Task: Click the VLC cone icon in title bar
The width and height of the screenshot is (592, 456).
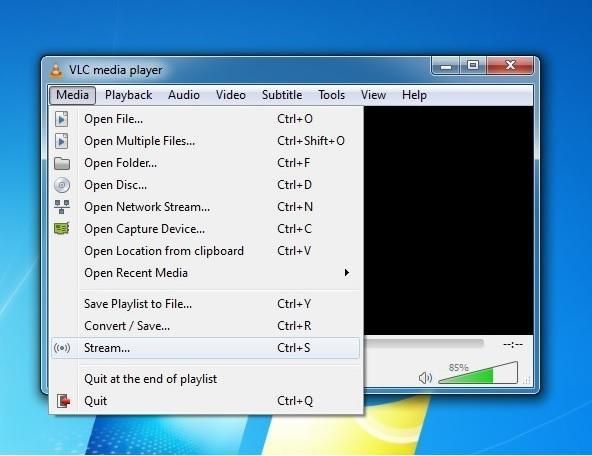Action: [x=56, y=71]
